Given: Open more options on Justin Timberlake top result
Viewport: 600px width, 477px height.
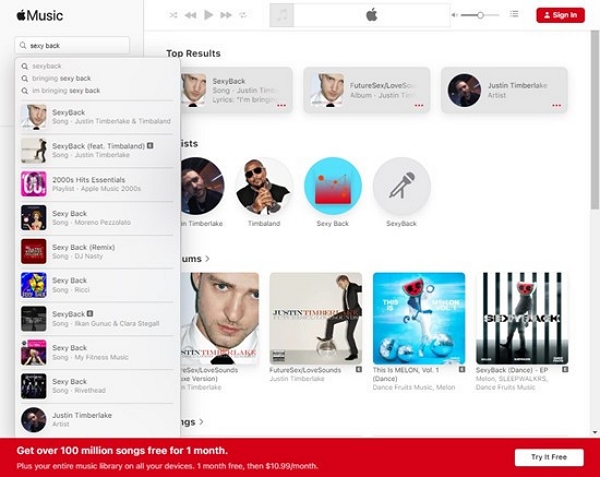Looking at the screenshot, I should [x=556, y=106].
